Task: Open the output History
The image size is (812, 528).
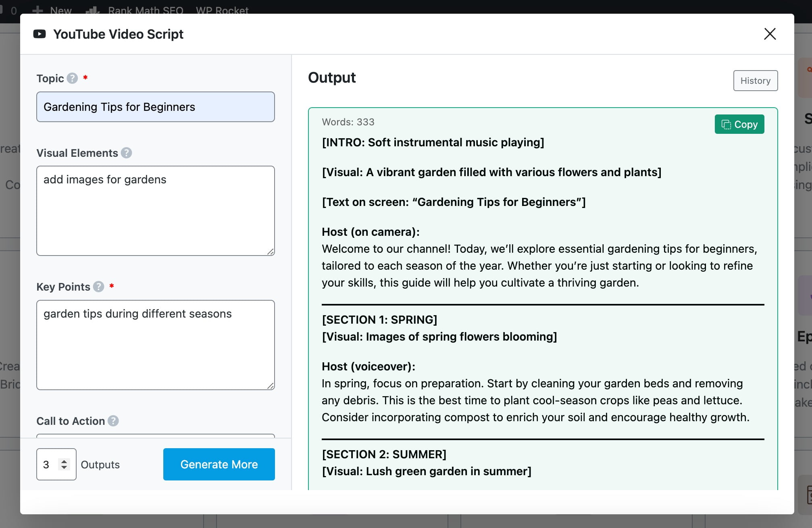Action: [755, 81]
